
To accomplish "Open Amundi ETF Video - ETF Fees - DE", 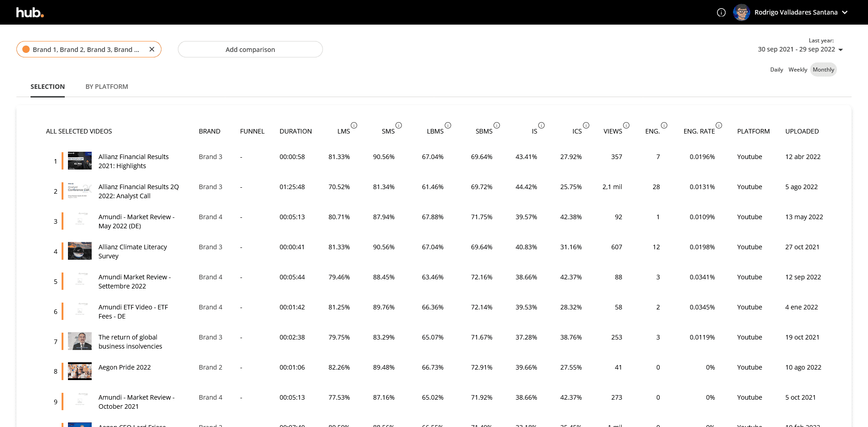I will pyautogui.click(x=133, y=312).
